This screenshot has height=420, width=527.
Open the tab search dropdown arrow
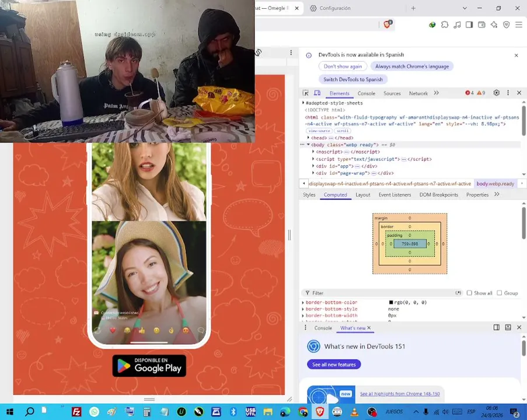tap(465, 8)
